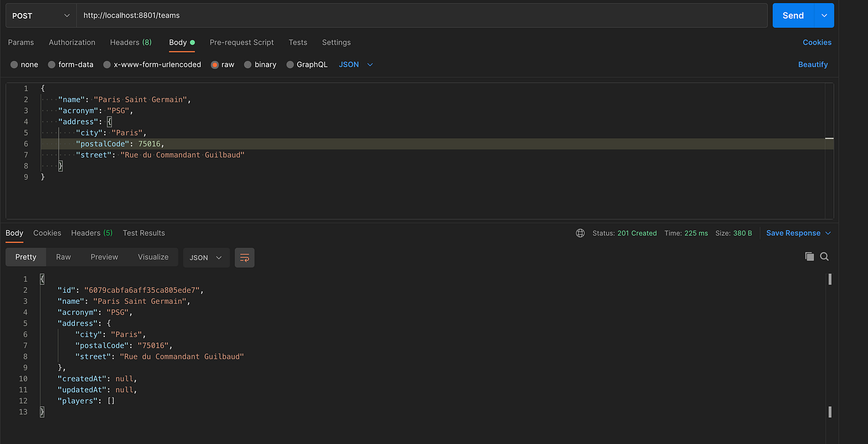868x444 pixels.
Task: Search the response using magnifier icon
Action: click(x=825, y=257)
